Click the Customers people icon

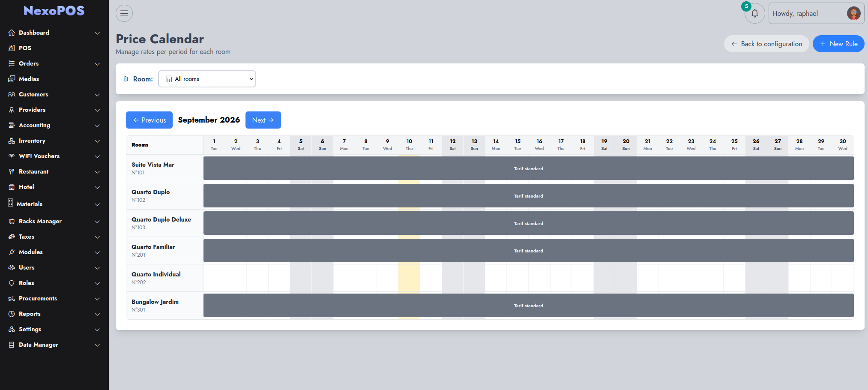12,94
